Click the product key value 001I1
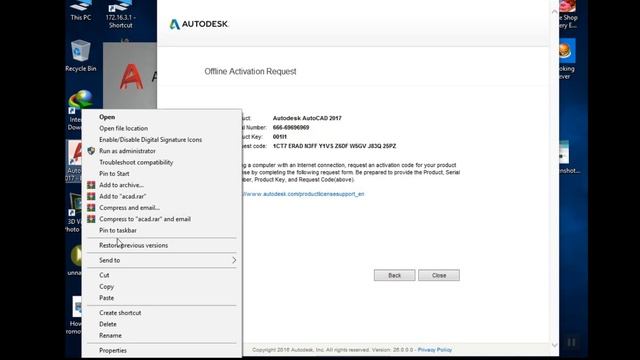Image resolution: width=640 pixels, height=360 pixels. 280,137
